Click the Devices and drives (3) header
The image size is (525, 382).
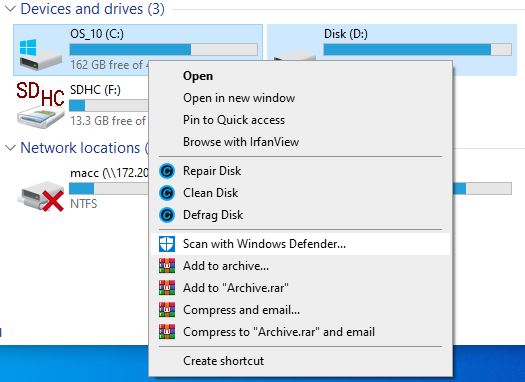[x=92, y=9]
